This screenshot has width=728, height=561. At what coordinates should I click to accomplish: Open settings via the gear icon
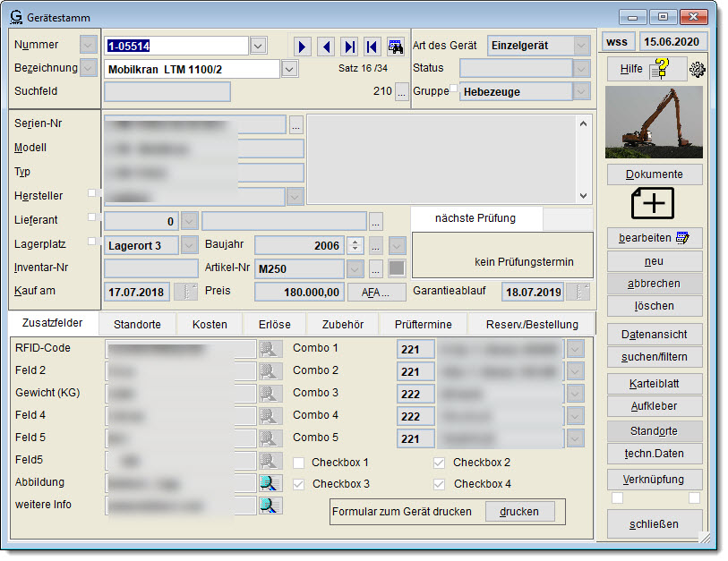click(697, 70)
